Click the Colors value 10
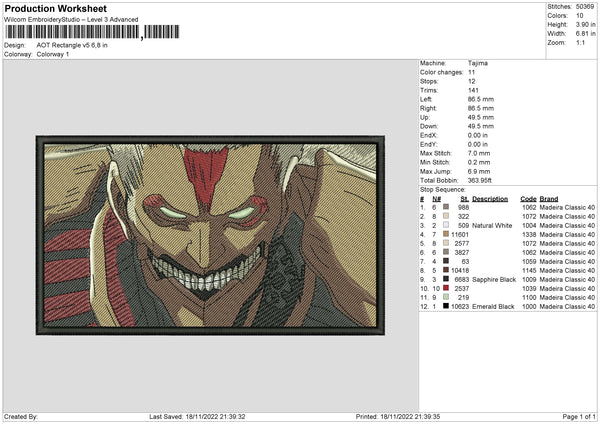Screen dimensions: 600x424 click(x=579, y=16)
